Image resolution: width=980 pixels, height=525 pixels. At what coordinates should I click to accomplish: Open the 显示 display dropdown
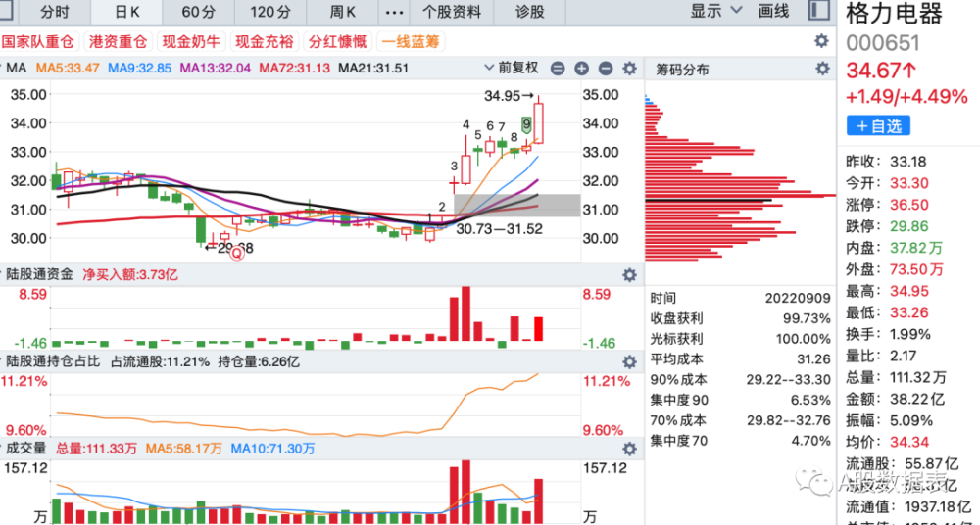(716, 11)
